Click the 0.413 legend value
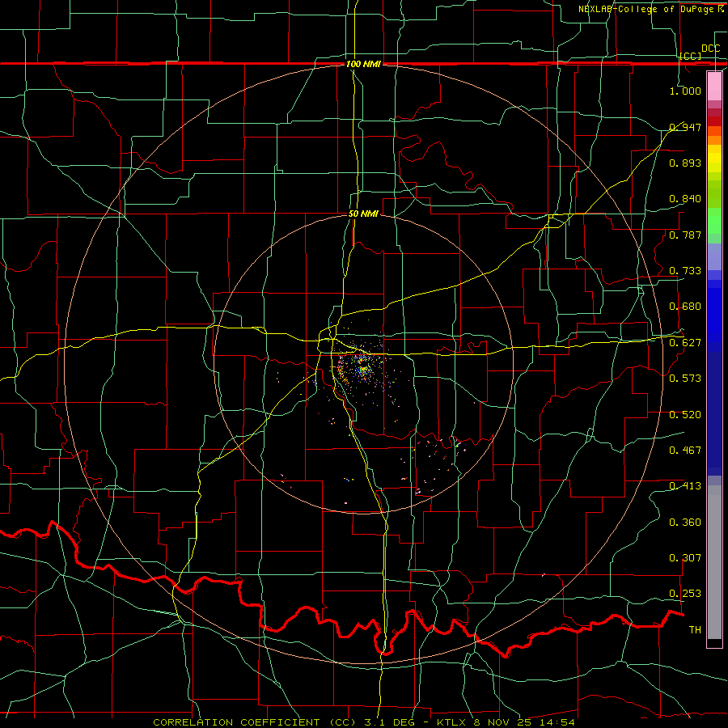Viewport: 728px width, 728px height. (685, 486)
